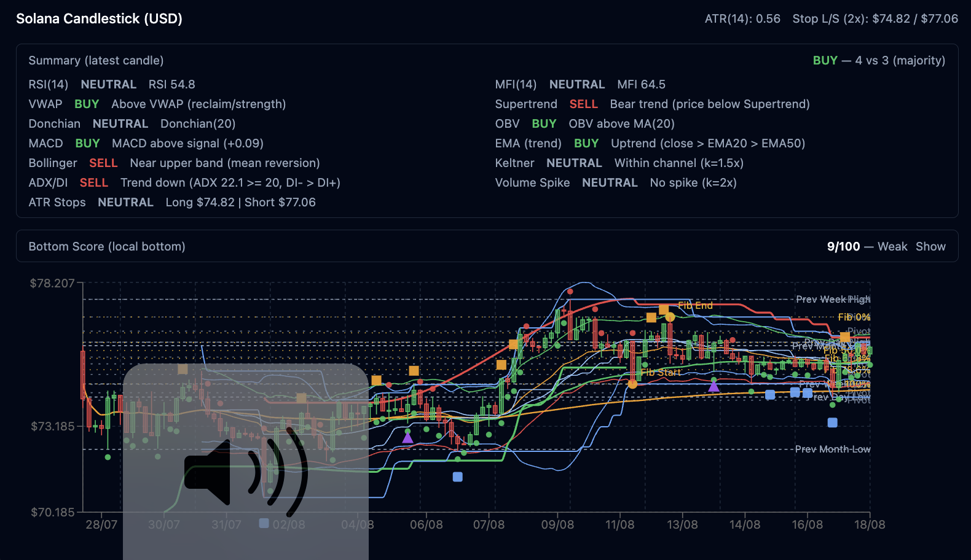
Task: Click the orange circle marker beside Fib Start
Action: [632, 384]
